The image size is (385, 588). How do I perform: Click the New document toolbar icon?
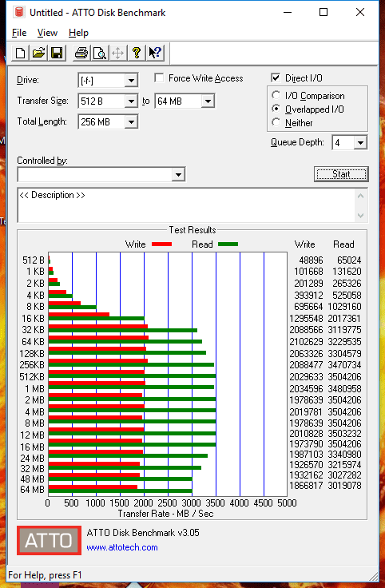coord(20,53)
